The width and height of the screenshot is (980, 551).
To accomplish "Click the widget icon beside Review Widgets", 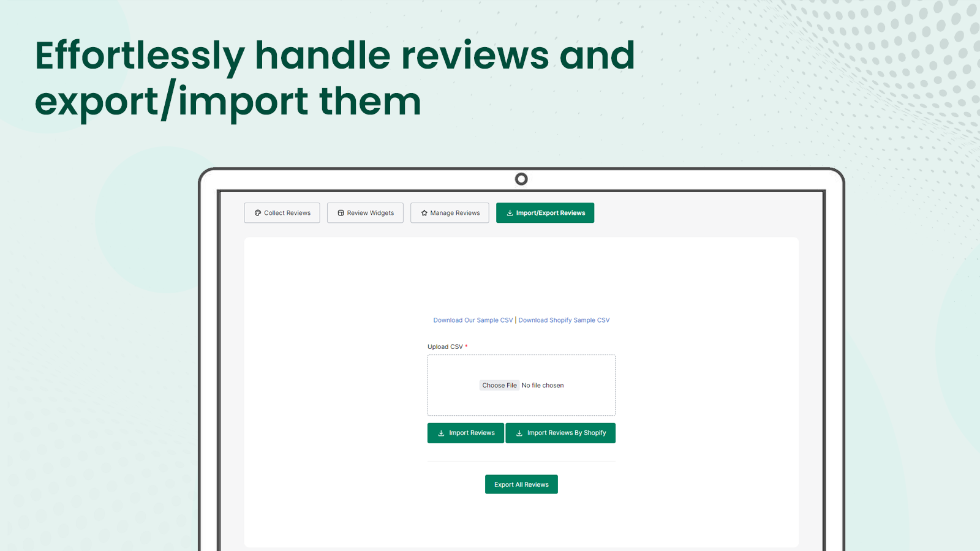I will point(341,212).
